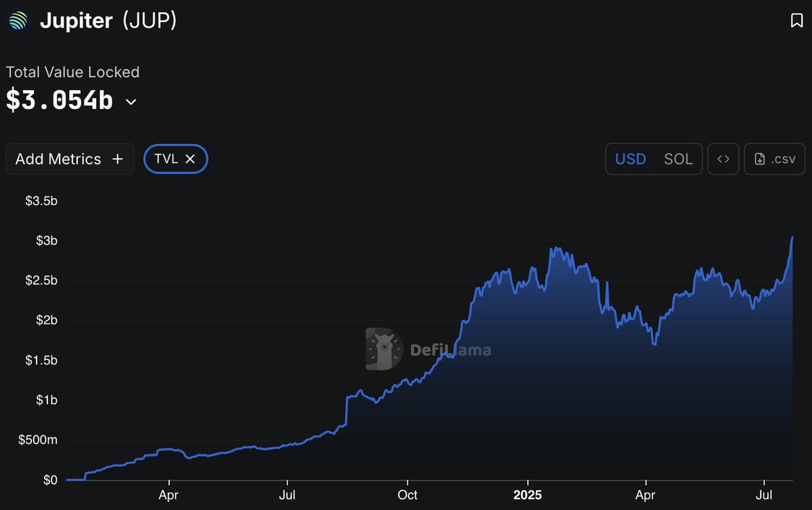Viewport: 812px width, 510px height.
Task: Click the $2.5b y-axis label
Action: [41, 281]
